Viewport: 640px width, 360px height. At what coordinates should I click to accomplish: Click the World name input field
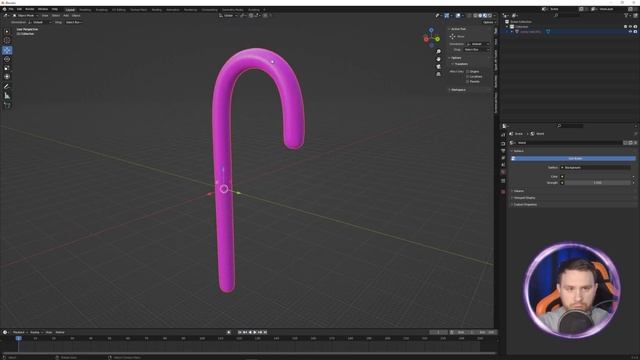569,143
